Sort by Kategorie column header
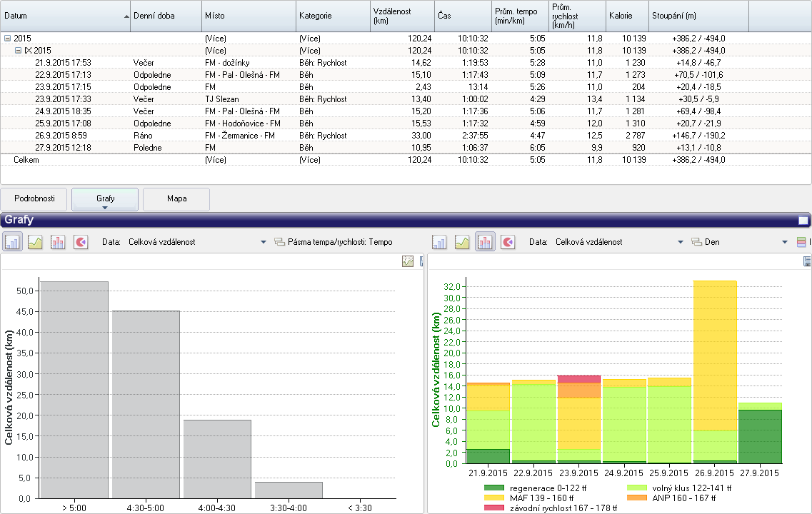 [x=333, y=16]
